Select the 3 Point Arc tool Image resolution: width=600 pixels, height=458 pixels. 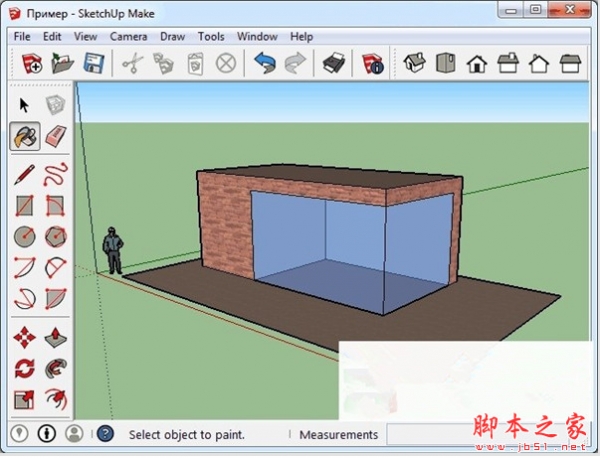click(x=24, y=298)
